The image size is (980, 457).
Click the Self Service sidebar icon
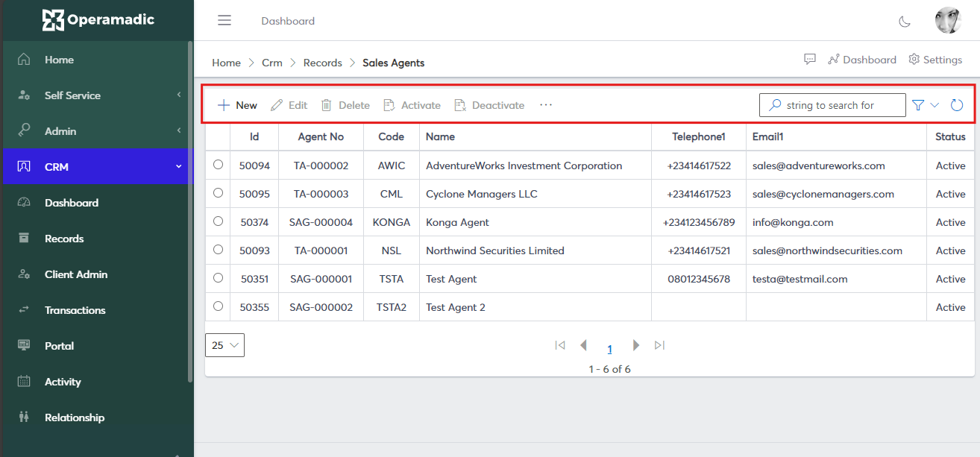[x=24, y=95]
